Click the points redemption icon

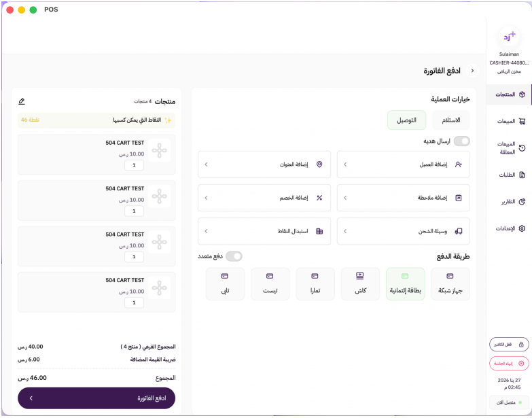point(319,231)
